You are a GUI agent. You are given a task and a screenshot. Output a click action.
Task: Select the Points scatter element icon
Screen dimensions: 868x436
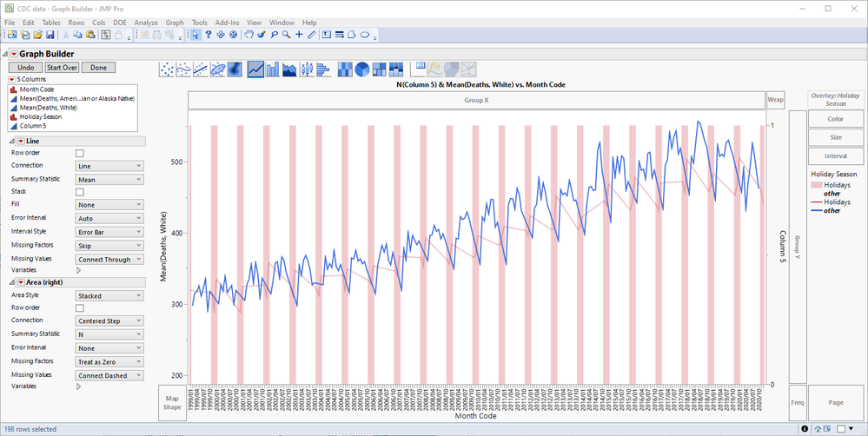(x=168, y=69)
